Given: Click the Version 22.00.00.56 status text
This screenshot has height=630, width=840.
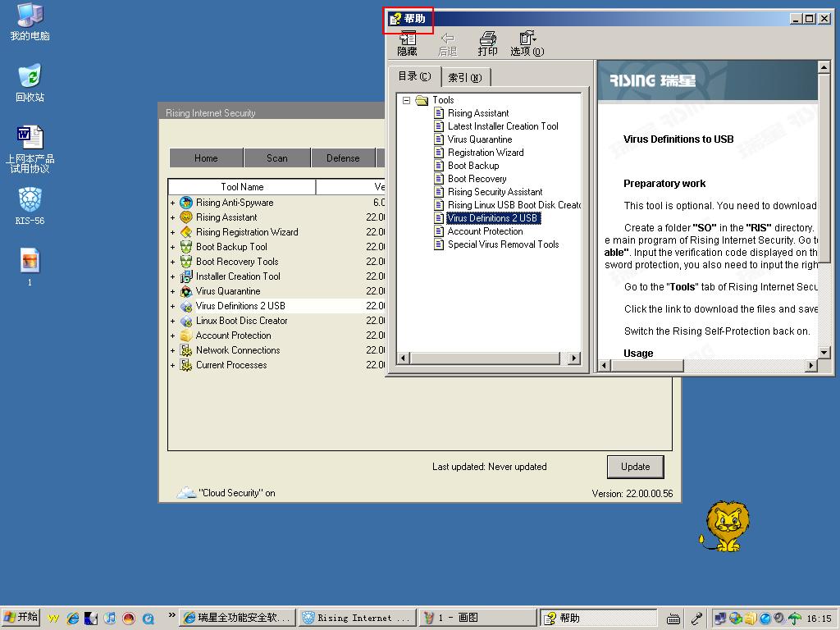Looking at the screenshot, I should (x=632, y=493).
